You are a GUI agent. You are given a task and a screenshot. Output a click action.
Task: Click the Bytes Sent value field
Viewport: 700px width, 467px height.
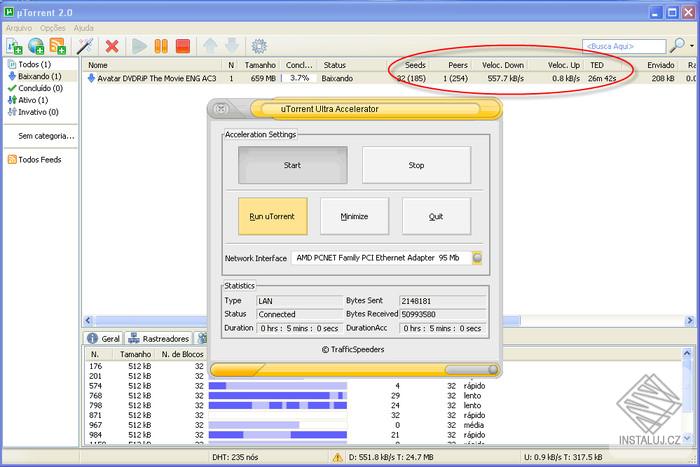tap(442, 301)
